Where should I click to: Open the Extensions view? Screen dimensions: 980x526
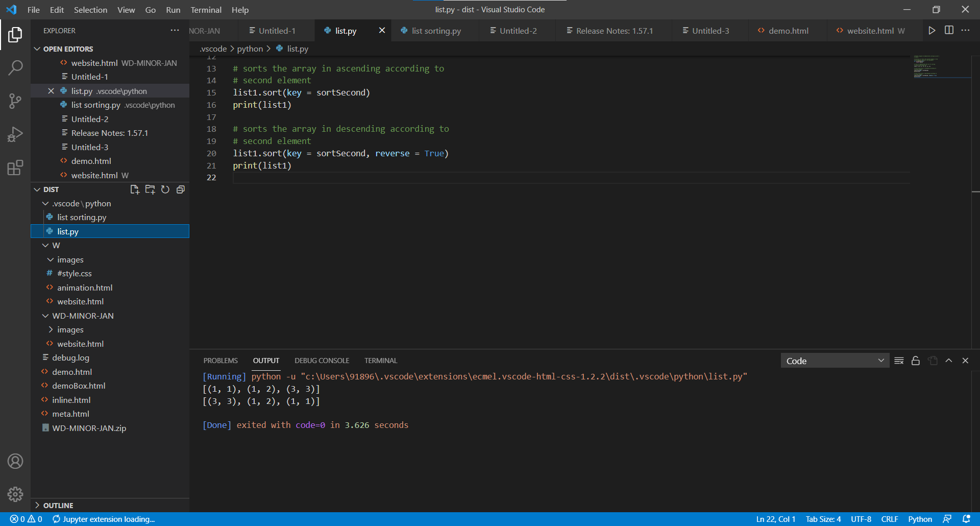[15, 168]
